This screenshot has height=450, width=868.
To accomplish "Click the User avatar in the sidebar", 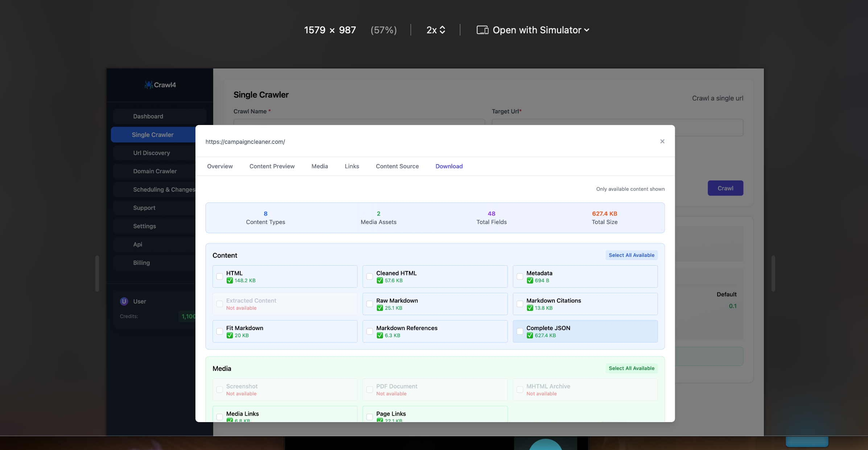I will 124,301.
